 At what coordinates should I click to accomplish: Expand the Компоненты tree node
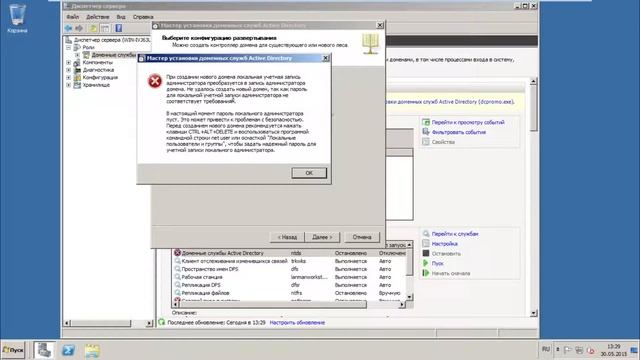point(69,62)
